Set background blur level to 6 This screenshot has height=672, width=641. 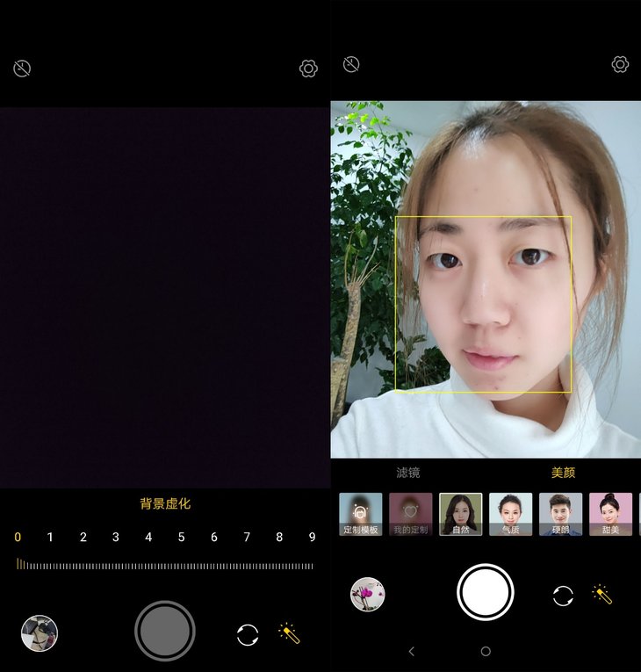tap(213, 537)
